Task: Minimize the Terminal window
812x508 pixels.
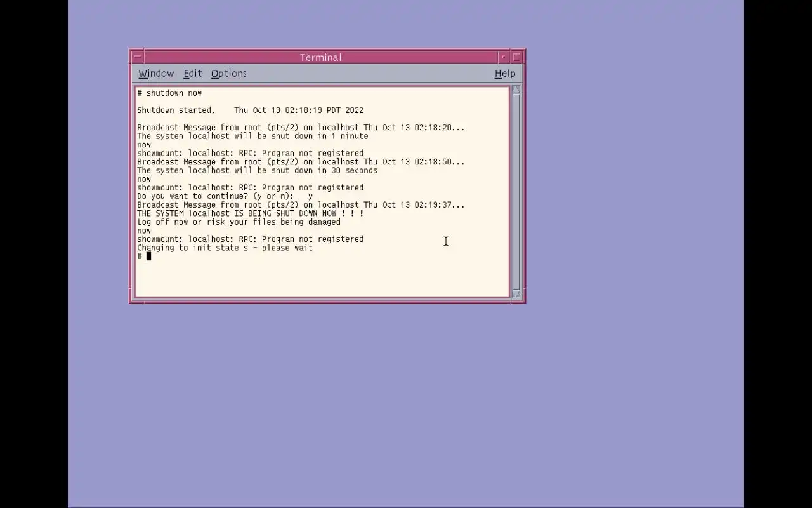Action: (504, 57)
